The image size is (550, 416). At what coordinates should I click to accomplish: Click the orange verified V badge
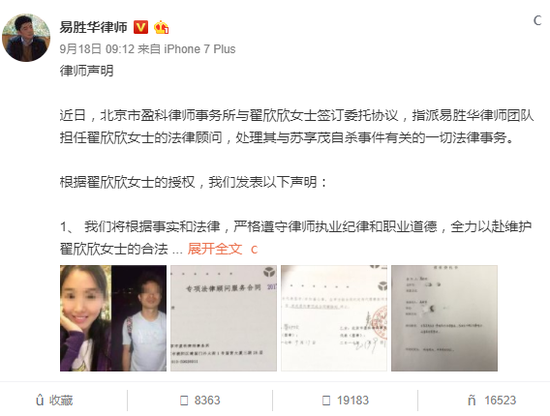(x=141, y=27)
